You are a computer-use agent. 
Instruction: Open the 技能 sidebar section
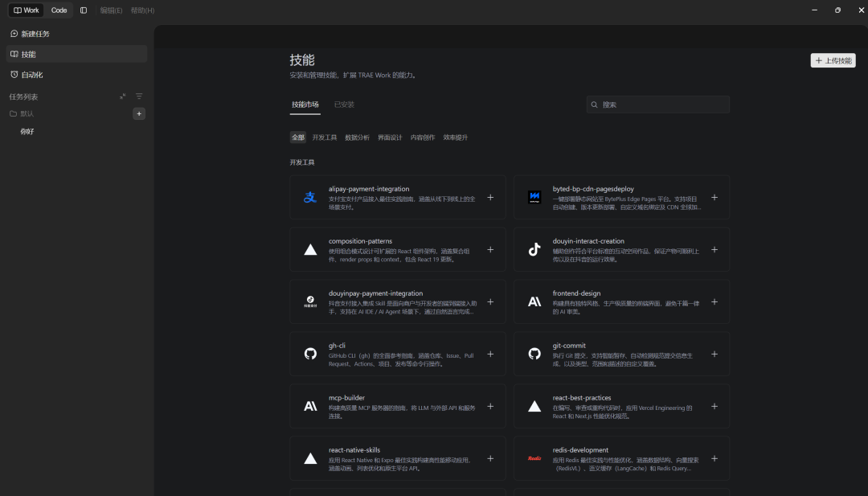(76, 54)
